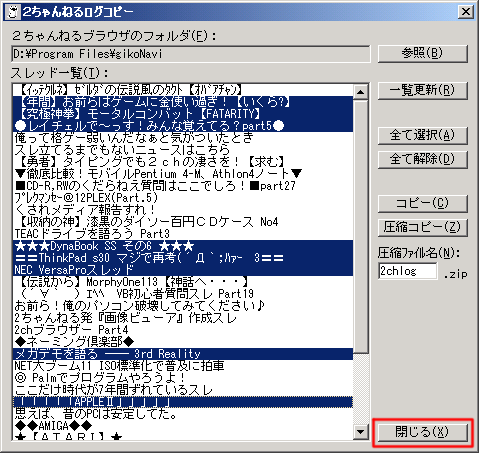This screenshot has height=453, width=479.
Task: Click the 2chlog zip filename field
Action: click(x=408, y=271)
